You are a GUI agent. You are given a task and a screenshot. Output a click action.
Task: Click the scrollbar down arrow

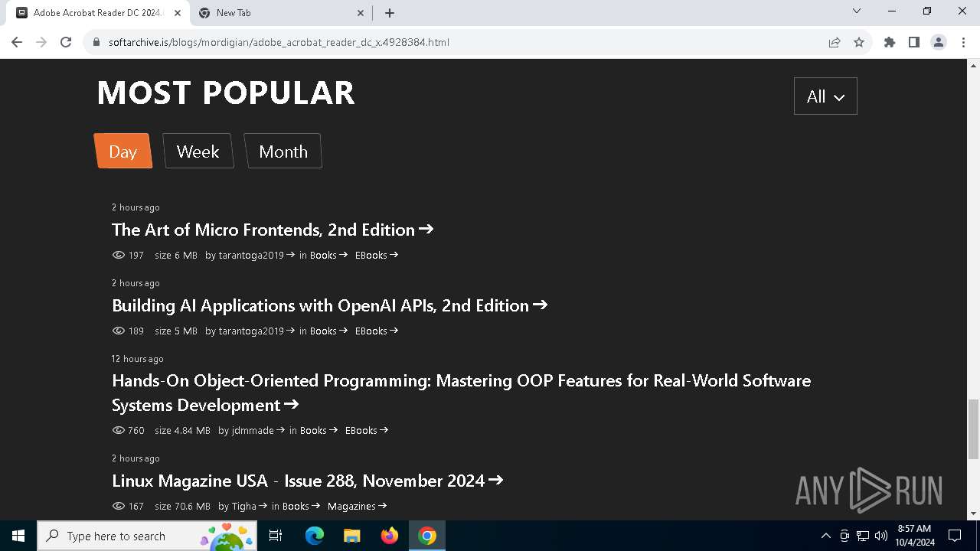click(973, 514)
